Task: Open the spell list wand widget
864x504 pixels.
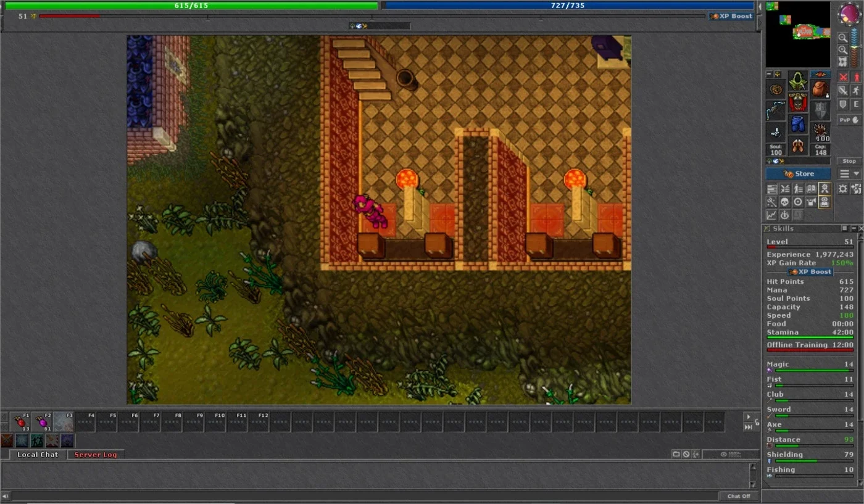Action: 771,202
